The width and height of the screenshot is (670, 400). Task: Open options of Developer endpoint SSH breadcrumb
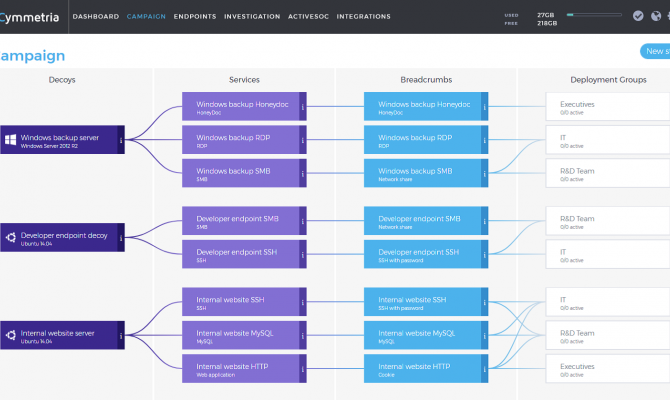click(485, 254)
